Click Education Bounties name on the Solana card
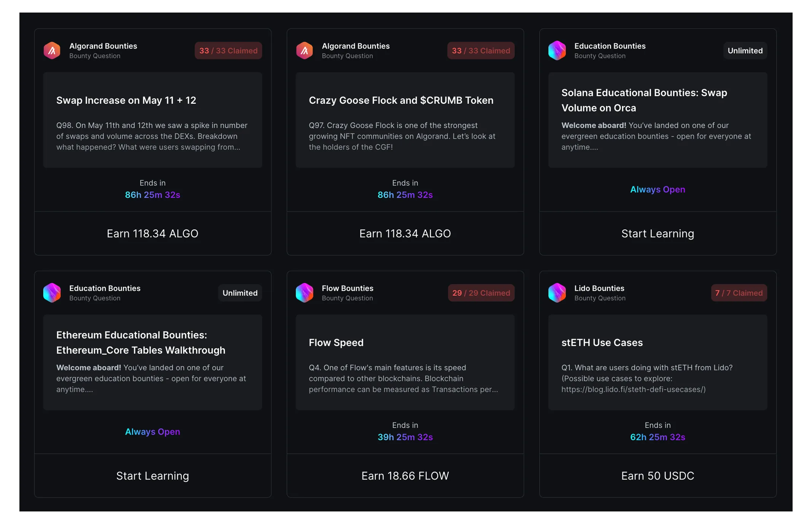The image size is (812, 524). (610, 46)
